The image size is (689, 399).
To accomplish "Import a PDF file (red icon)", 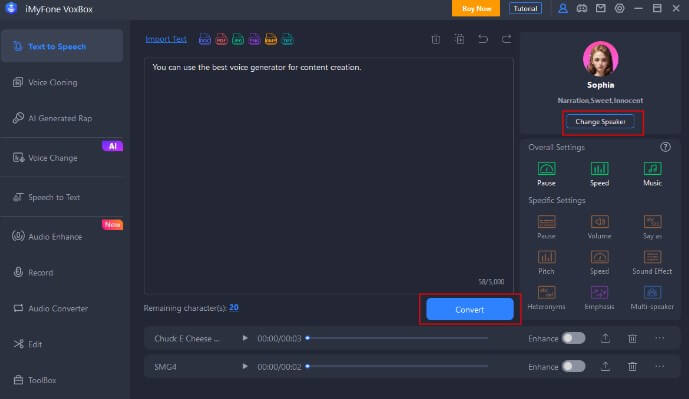I will [x=221, y=40].
